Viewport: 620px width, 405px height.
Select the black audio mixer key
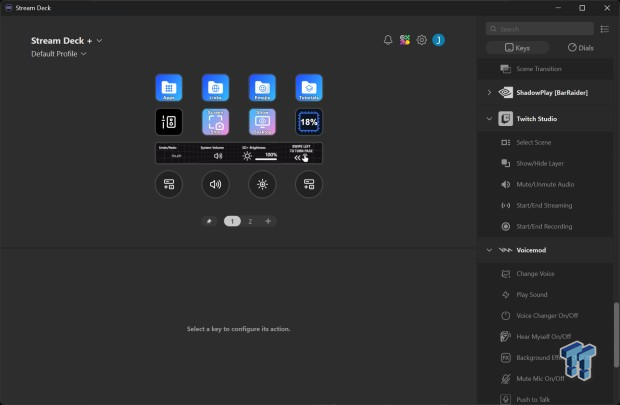[169, 122]
